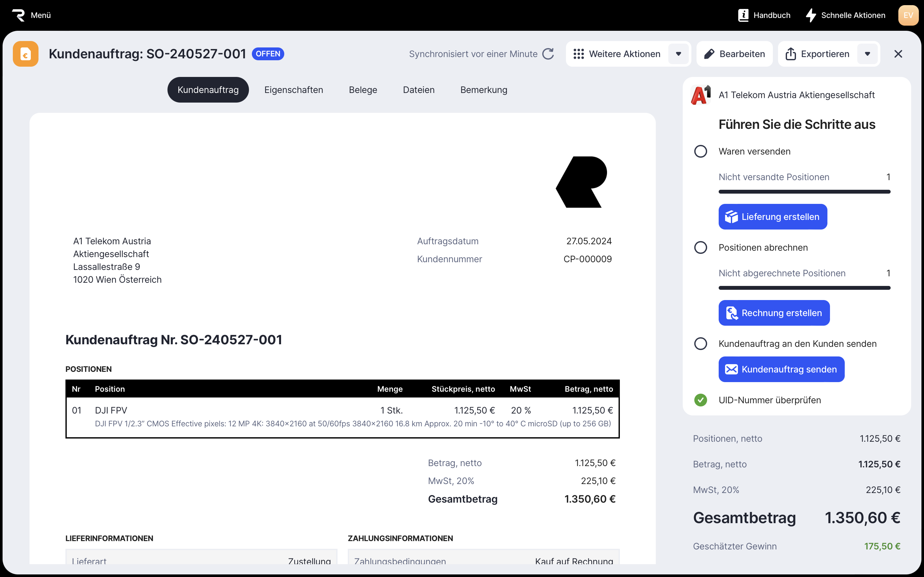Switch to the Eigenschaften tab
This screenshot has height=577, width=924.
click(x=293, y=90)
